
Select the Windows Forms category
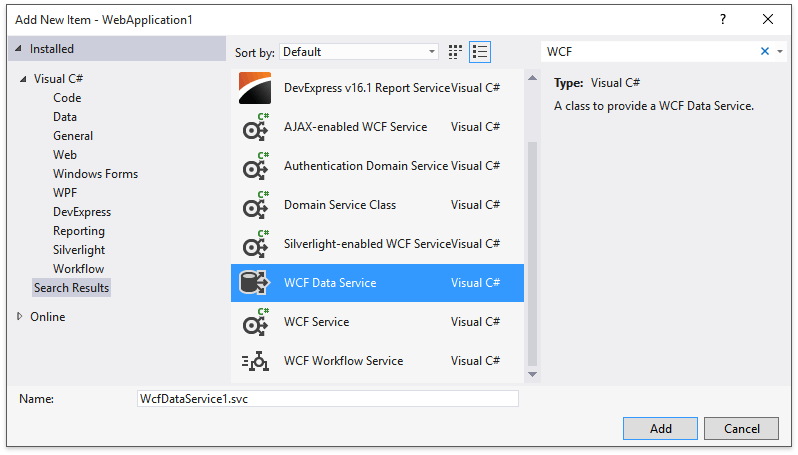pos(95,174)
